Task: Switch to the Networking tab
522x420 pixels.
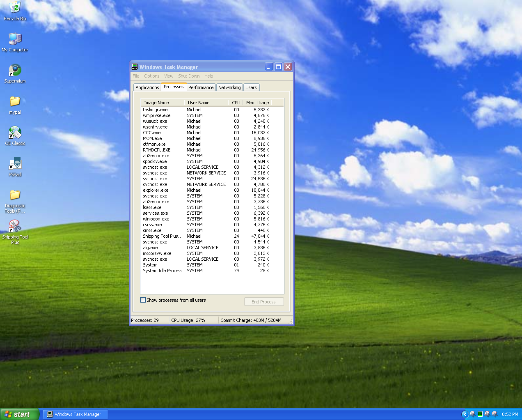Action: coord(229,87)
